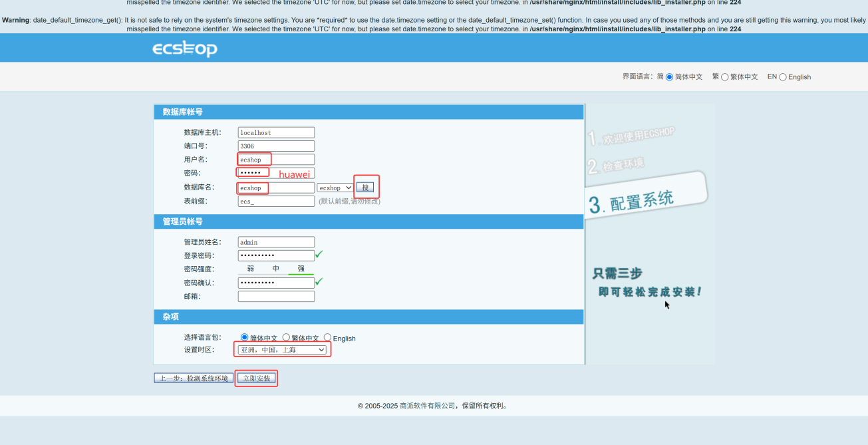
Task: Click the 搜 search databases button
Action: (x=364, y=188)
